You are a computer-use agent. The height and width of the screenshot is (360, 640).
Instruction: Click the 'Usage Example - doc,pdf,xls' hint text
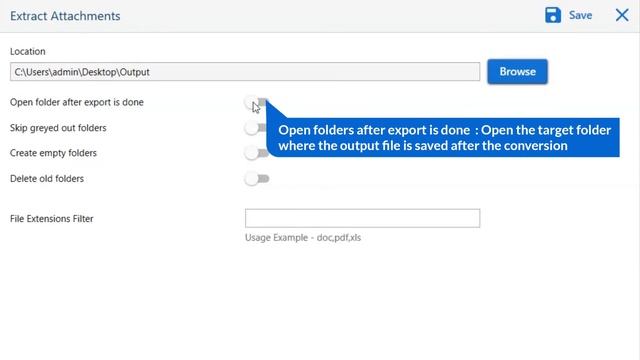(x=303, y=238)
